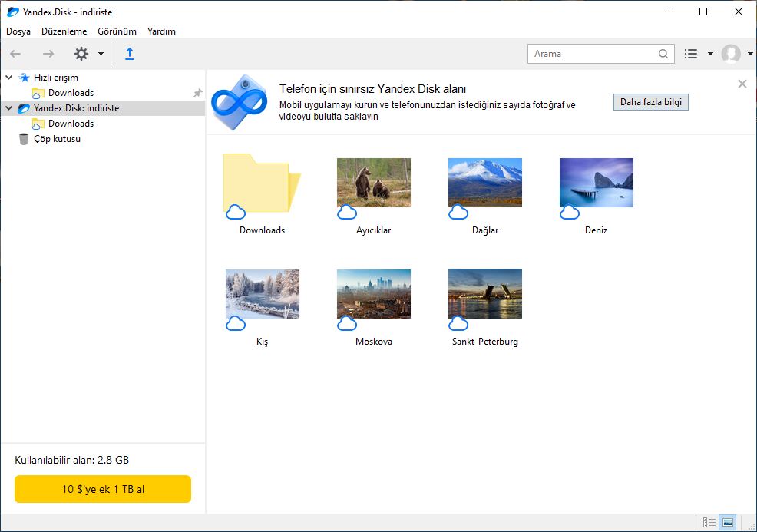Open the view options dropdown arrow
Screen dimensions: 757x532
tap(711, 54)
